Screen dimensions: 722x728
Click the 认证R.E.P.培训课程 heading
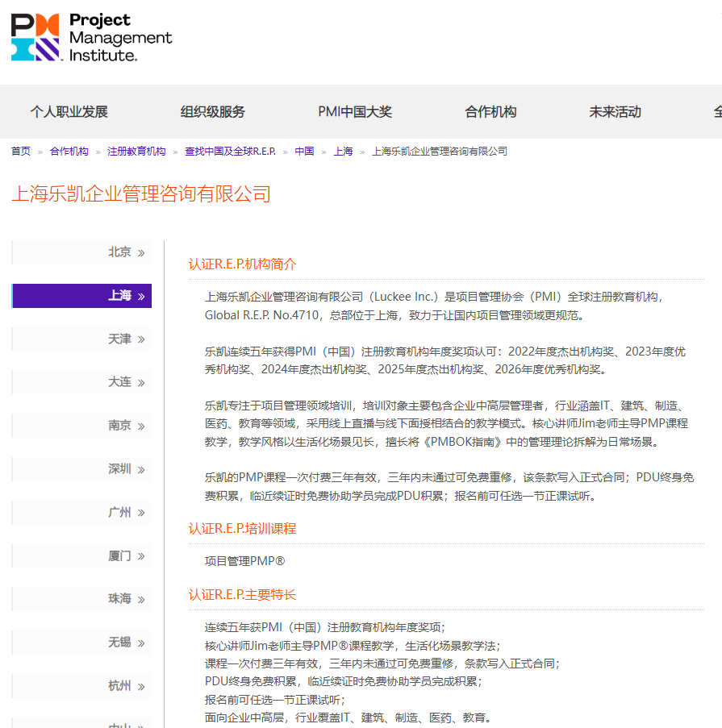[x=242, y=528]
